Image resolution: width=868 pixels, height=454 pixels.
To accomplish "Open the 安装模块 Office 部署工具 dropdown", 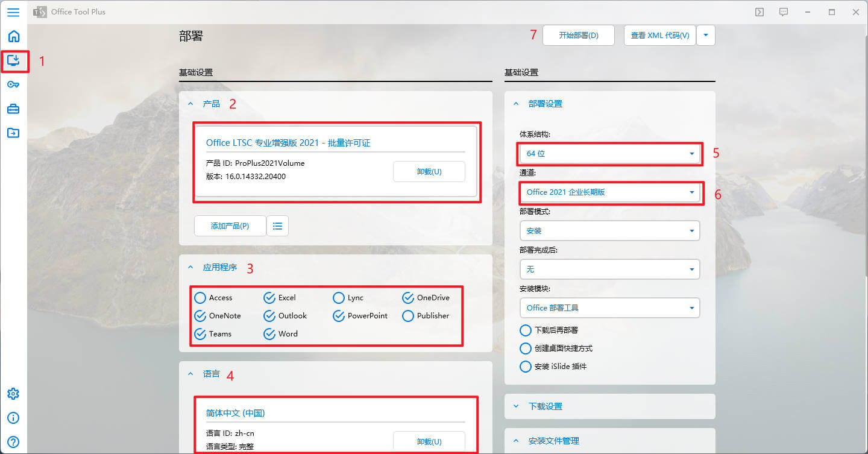I will tap(609, 308).
